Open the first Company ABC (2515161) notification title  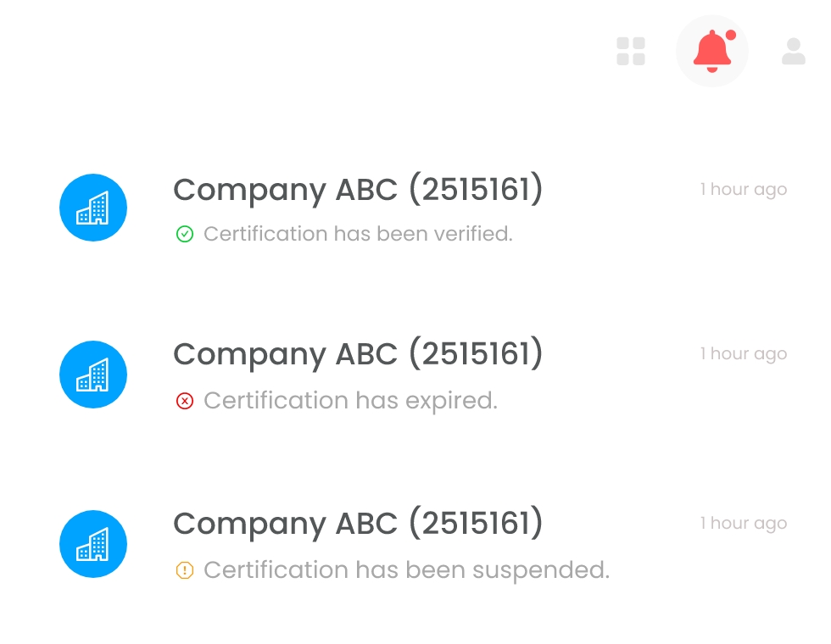pyautogui.click(x=359, y=189)
